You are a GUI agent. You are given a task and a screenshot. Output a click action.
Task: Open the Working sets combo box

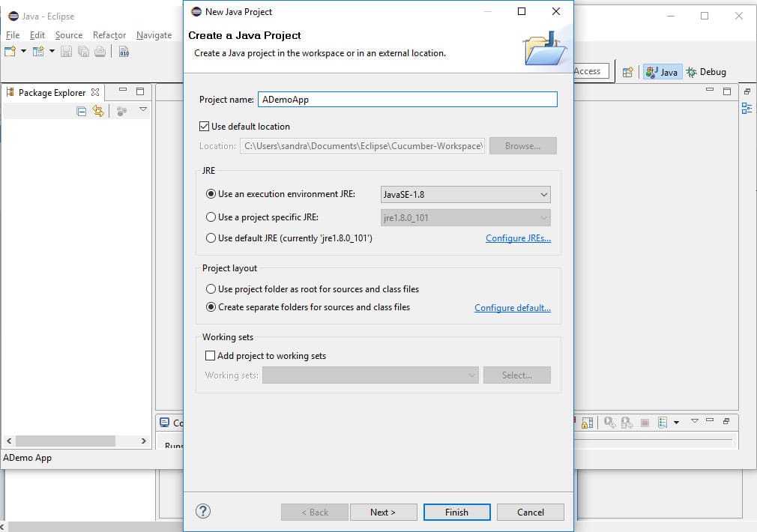(x=370, y=375)
